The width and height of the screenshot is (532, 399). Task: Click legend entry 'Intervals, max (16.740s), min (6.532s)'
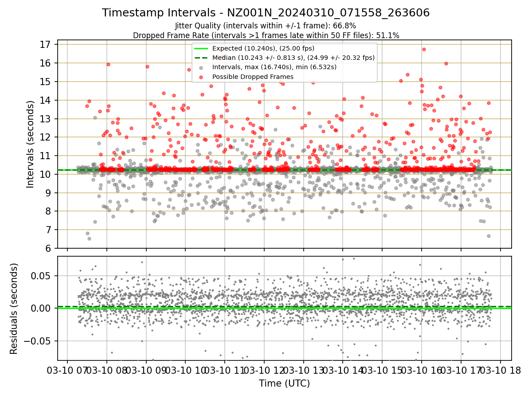click(274, 67)
